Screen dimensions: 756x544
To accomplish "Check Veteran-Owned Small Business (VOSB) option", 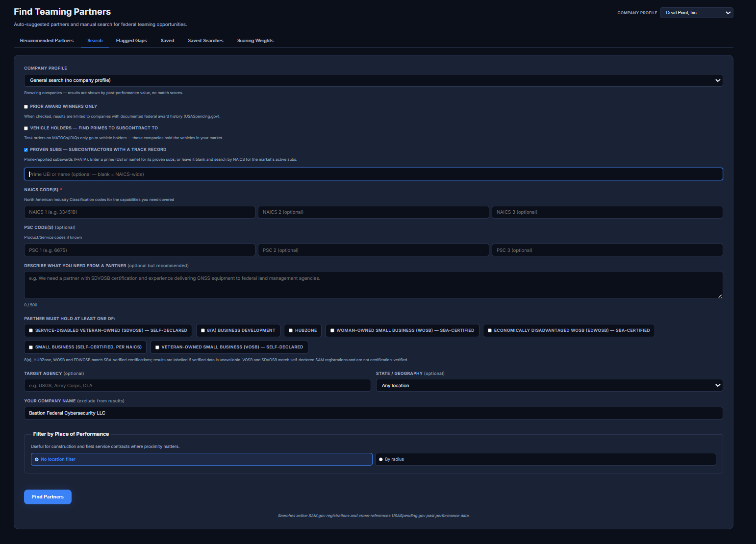I will pyautogui.click(x=157, y=347).
